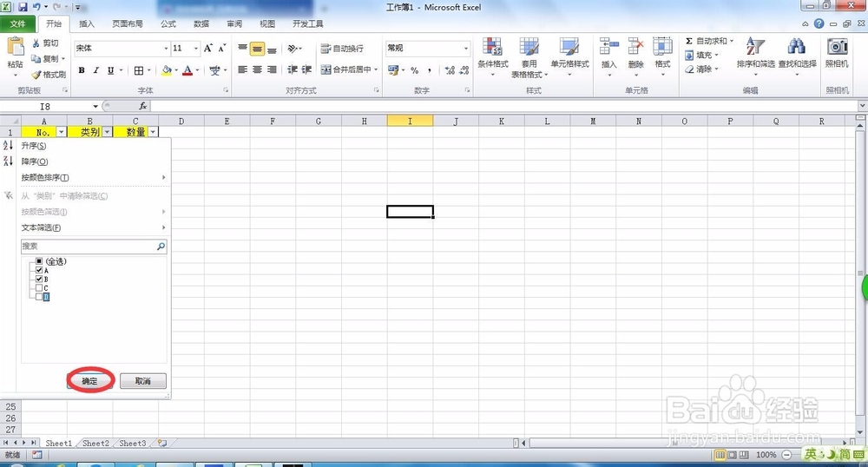868x467 pixels.
Task: Click Insert cells icon
Action: click(609, 47)
